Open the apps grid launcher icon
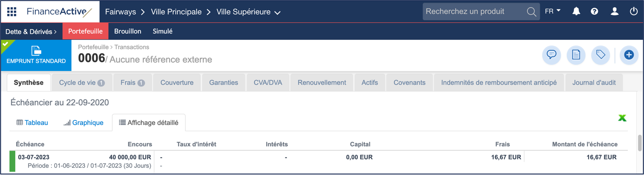Viewport: 644px width, 175px height. pyautogui.click(x=12, y=12)
